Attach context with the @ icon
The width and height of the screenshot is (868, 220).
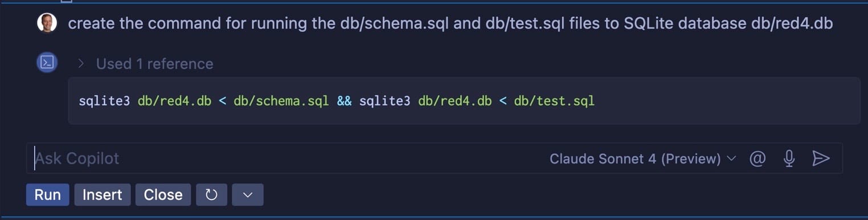[757, 158]
